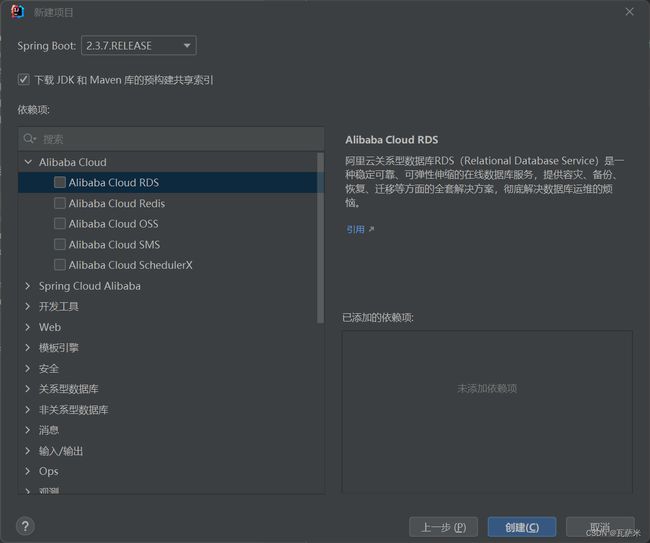Screen dimensions: 650x543
Task: Select the Alibaba Cloud RDS row text
Action: tap(114, 182)
